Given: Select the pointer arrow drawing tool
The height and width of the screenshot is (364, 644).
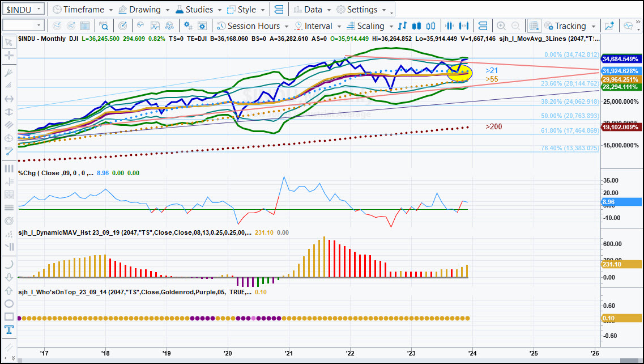Looking at the screenshot, I should point(8,43).
